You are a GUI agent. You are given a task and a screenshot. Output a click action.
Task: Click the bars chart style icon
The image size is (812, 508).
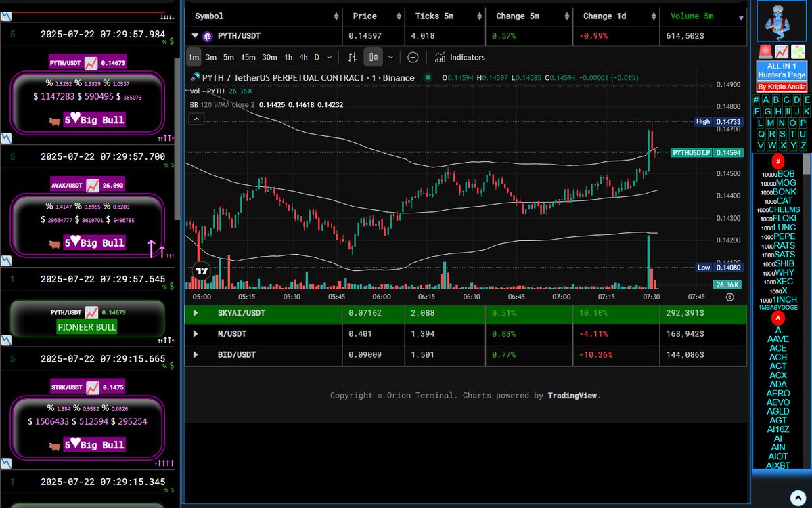coord(352,58)
